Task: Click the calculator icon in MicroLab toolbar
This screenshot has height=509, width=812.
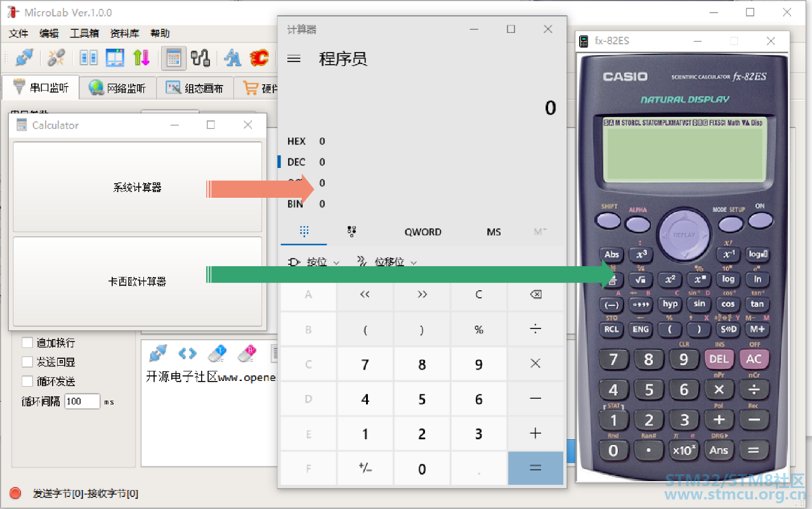Action: click(173, 58)
